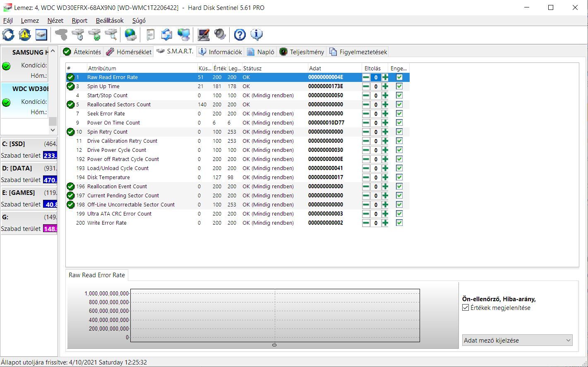Toggle enable checkbox for Raw Read Error Rate

[x=399, y=77]
